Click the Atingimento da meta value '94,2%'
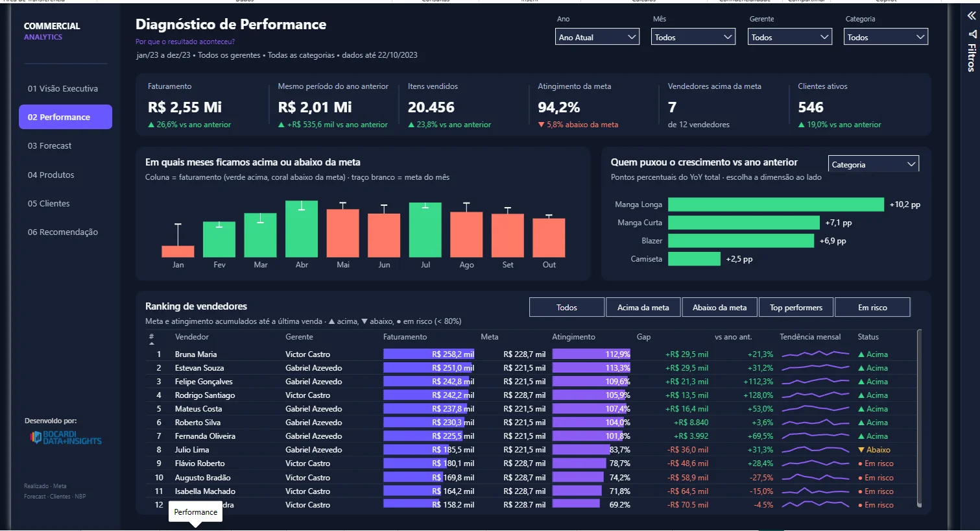The image size is (980, 531). tap(559, 107)
